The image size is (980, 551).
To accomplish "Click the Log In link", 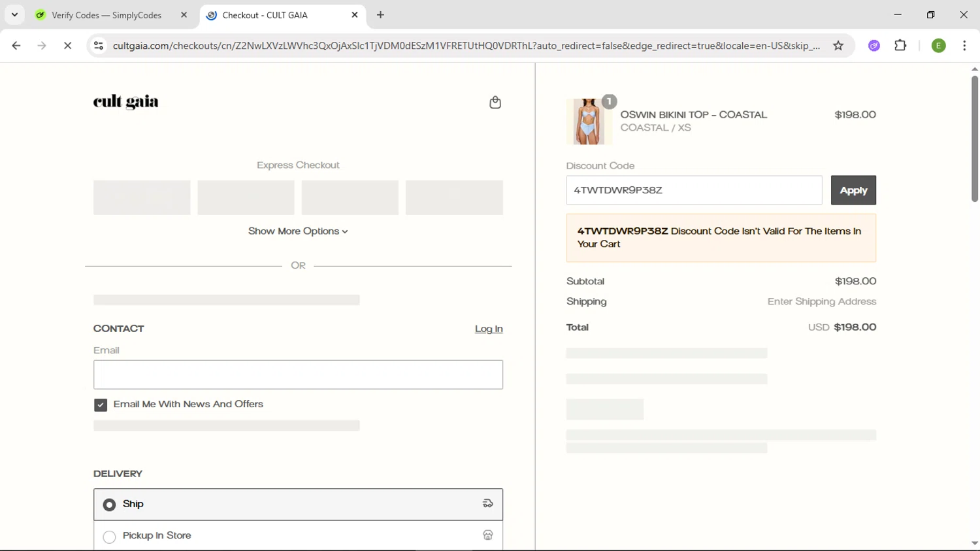I will [489, 329].
